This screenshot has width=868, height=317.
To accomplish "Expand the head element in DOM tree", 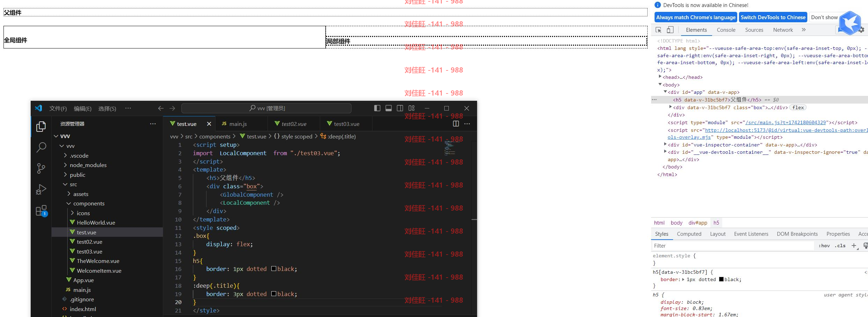I will coord(660,76).
